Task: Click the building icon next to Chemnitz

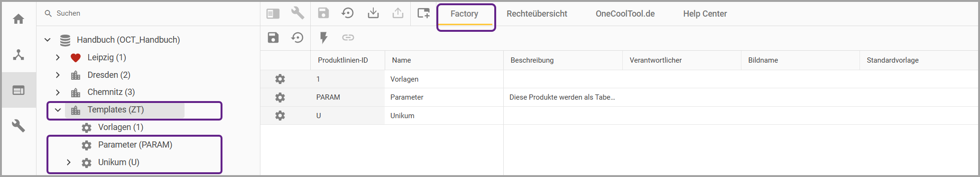Action: (x=75, y=92)
